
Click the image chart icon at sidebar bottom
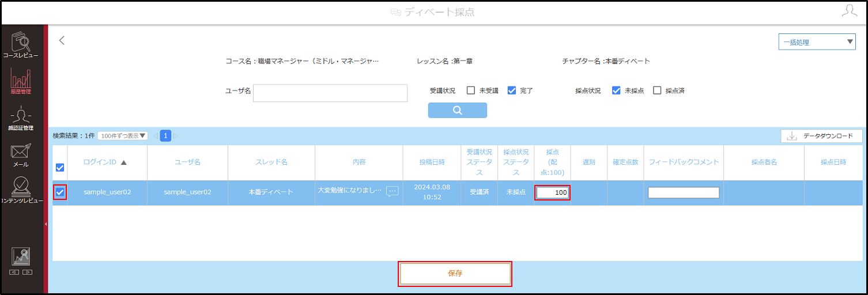tap(21, 256)
